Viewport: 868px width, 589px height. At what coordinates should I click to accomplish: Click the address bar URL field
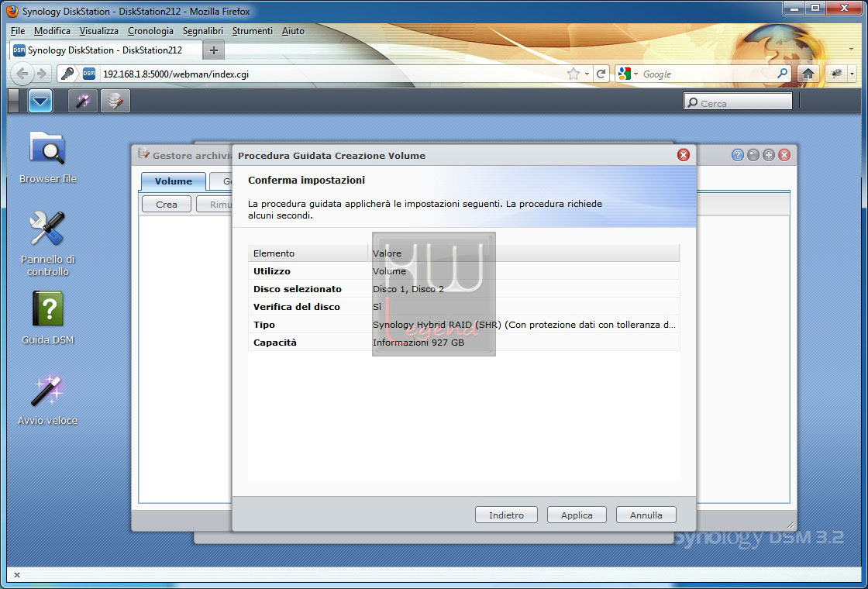point(332,74)
